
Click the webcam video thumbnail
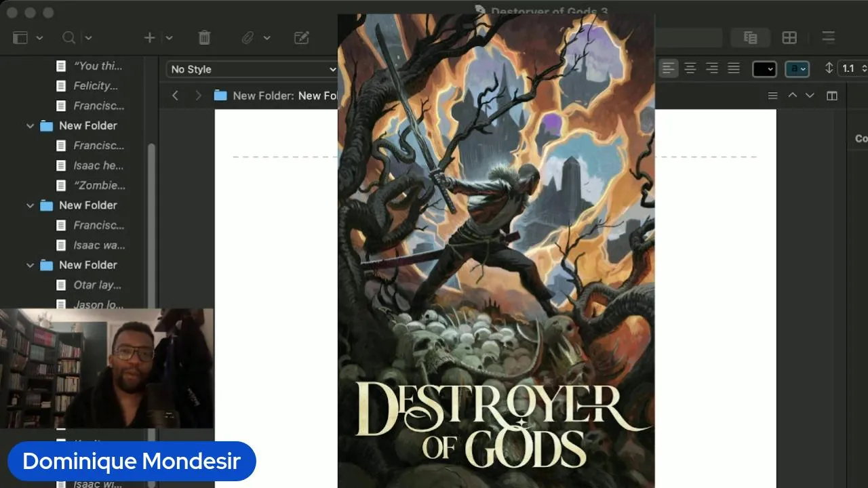106,368
